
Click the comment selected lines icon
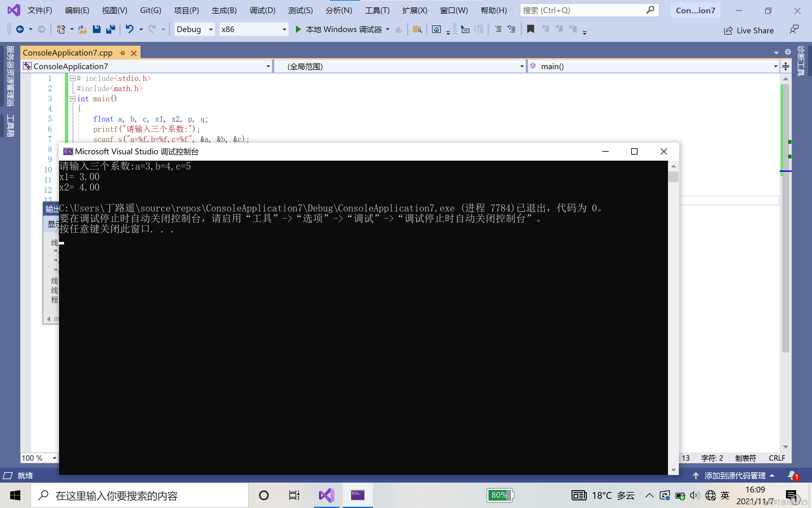point(498,30)
